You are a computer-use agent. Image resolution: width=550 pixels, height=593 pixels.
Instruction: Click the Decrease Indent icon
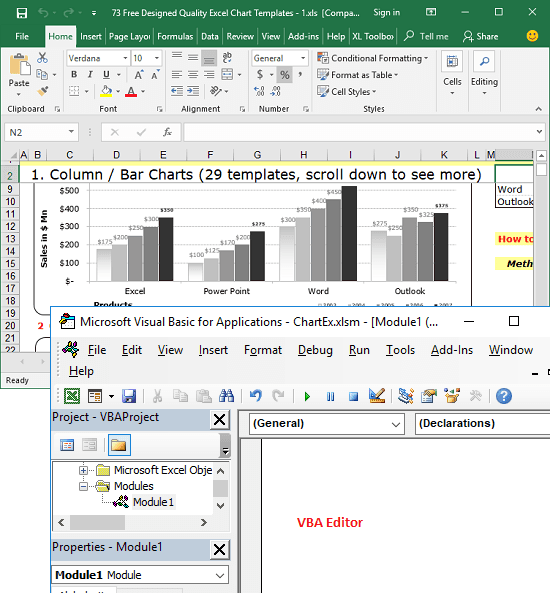(177, 91)
